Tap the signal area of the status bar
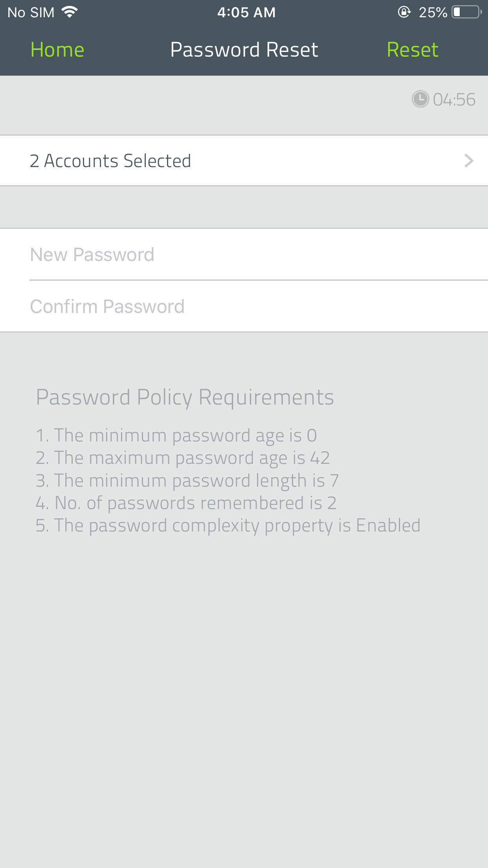This screenshot has height=868, width=488. tap(70, 11)
